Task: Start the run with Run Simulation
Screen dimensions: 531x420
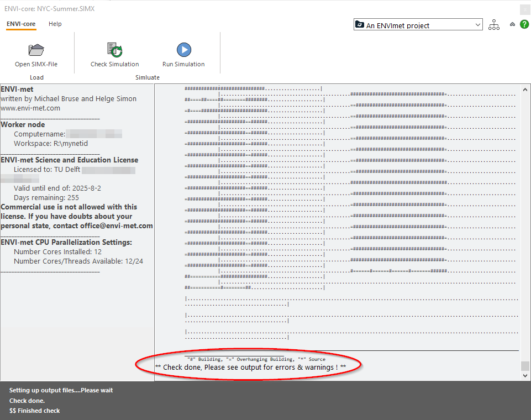Action: pyautogui.click(x=183, y=50)
